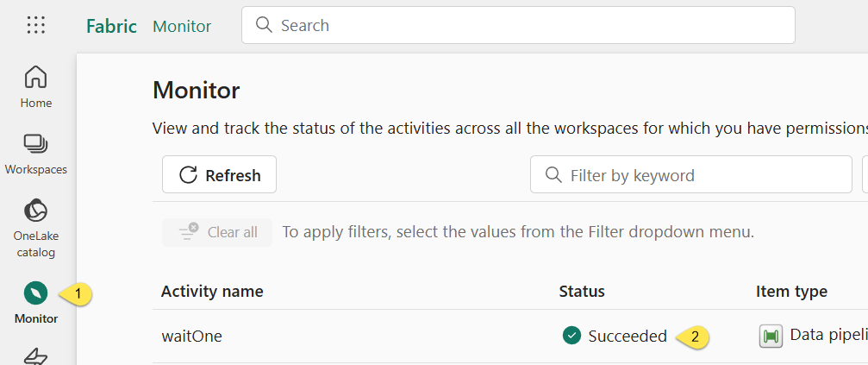Image resolution: width=868 pixels, height=365 pixels.
Task: Sort by Activity name column header
Action: click(212, 292)
